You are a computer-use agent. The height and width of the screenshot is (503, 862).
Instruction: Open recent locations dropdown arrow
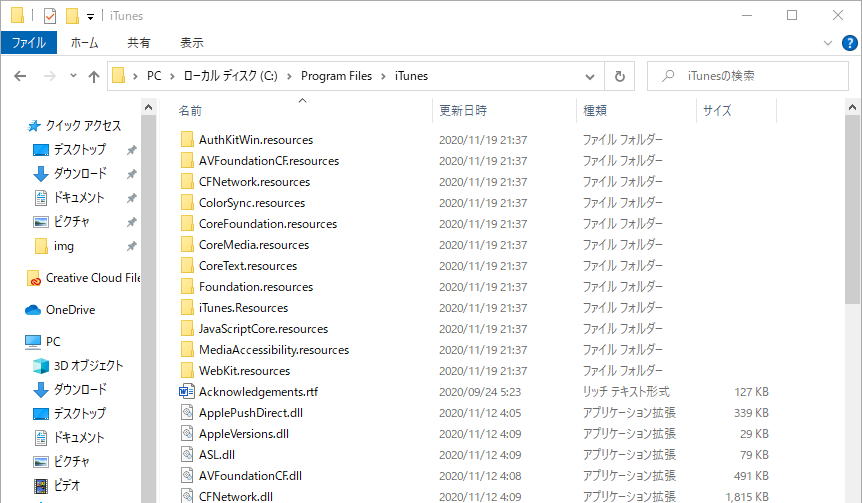tap(73, 76)
